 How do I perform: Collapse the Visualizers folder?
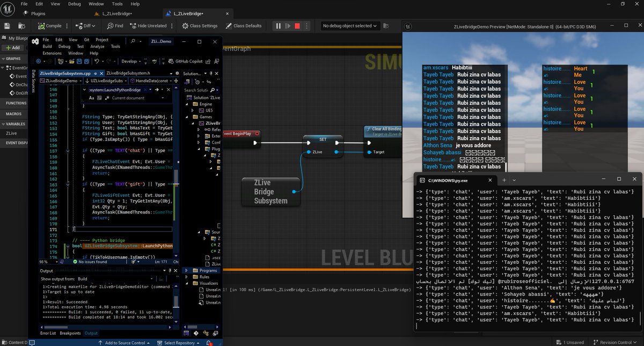tap(187, 283)
